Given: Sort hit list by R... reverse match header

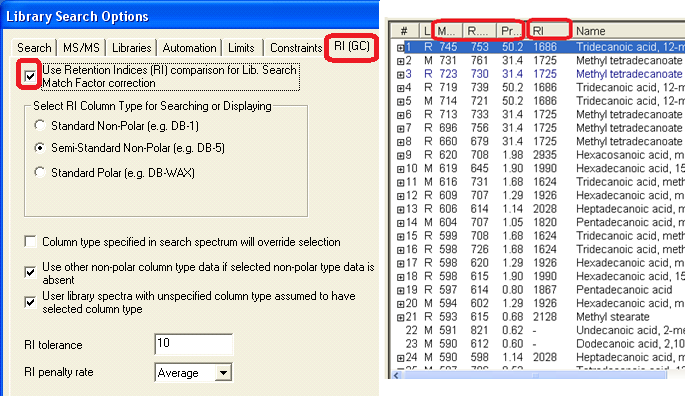Looking at the screenshot, I should [x=478, y=31].
